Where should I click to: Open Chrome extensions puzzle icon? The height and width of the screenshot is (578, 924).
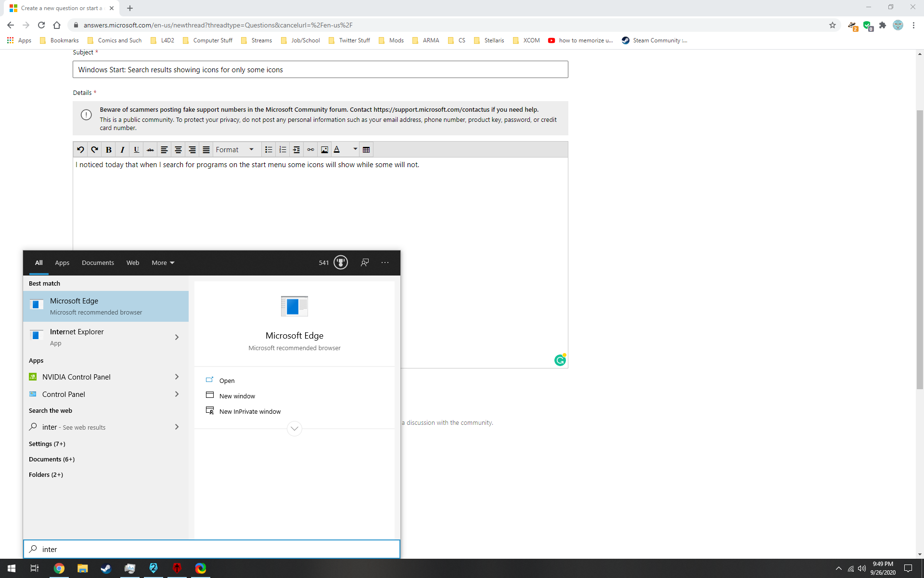pos(883,25)
